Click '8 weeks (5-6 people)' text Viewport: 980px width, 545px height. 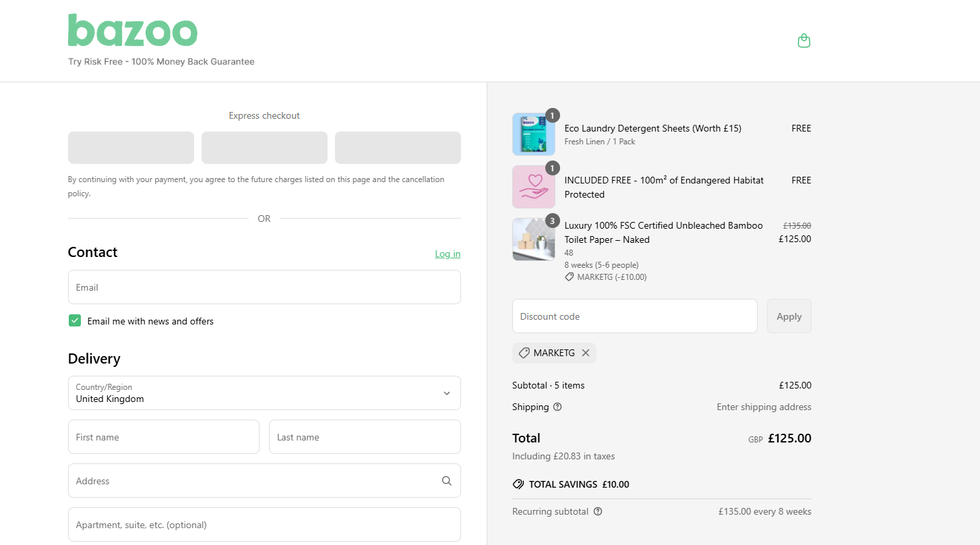tap(601, 265)
